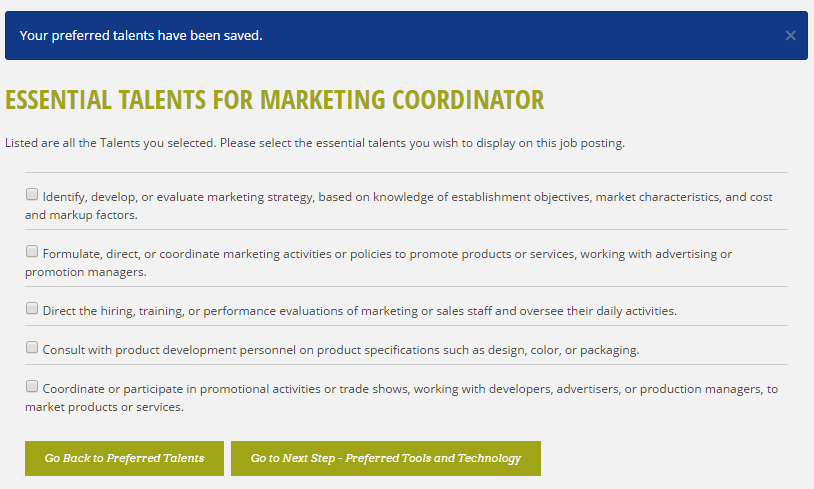
Task: Enable the 'Direct the hiring, training' checkbox
Action: [x=32, y=308]
